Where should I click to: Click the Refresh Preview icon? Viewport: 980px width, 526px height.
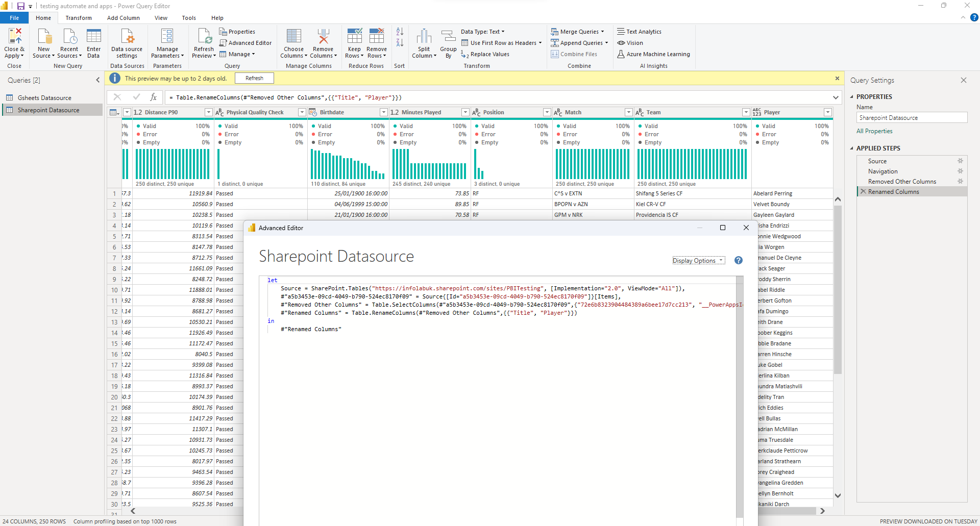point(204,37)
